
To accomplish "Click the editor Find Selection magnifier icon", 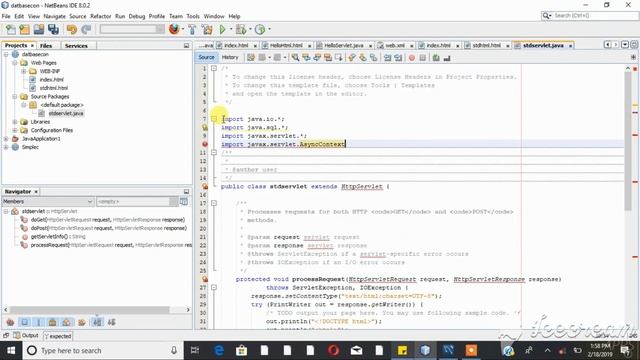I will [x=295, y=58].
